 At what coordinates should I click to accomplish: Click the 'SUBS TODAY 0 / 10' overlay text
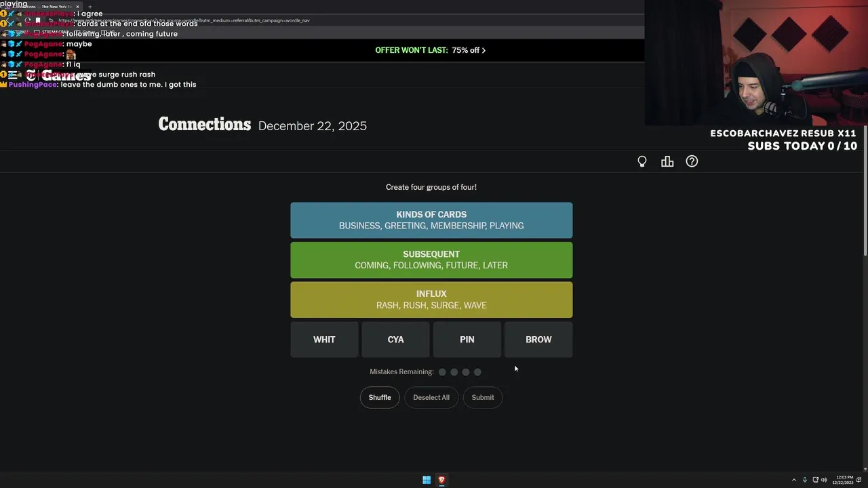(x=802, y=146)
